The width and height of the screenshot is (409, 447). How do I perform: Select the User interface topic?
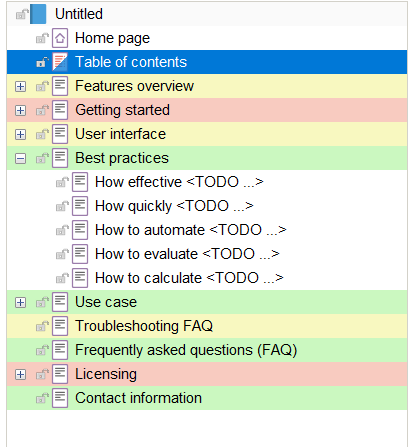[x=120, y=134]
